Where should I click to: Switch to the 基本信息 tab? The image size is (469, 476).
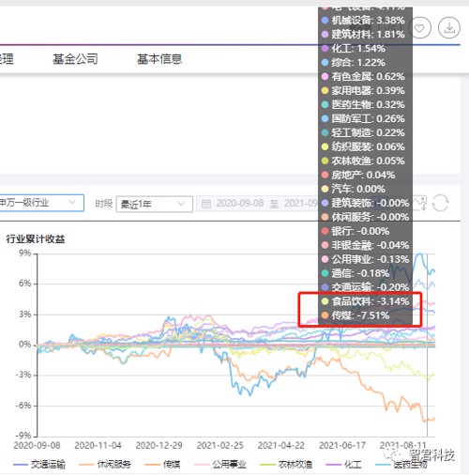click(x=159, y=59)
